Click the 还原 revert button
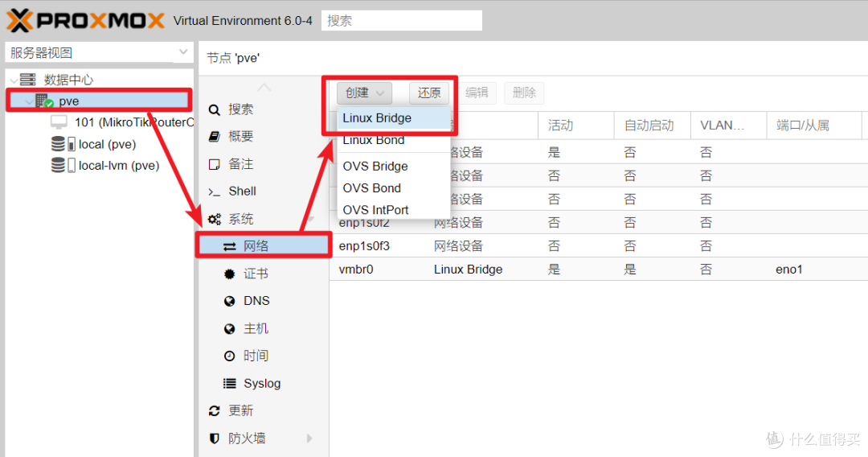The height and width of the screenshot is (457, 868). [x=429, y=93]
